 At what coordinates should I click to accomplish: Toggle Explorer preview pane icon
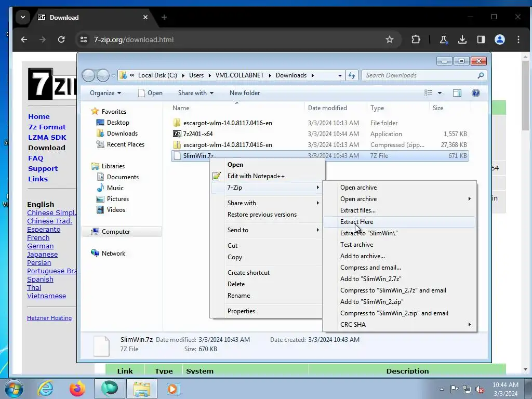(457, 93)
